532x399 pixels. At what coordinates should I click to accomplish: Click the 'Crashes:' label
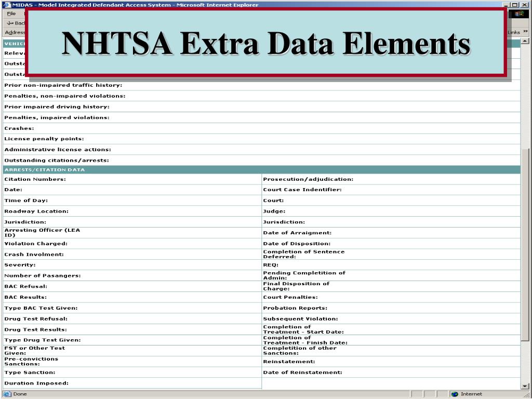(19, 128)
